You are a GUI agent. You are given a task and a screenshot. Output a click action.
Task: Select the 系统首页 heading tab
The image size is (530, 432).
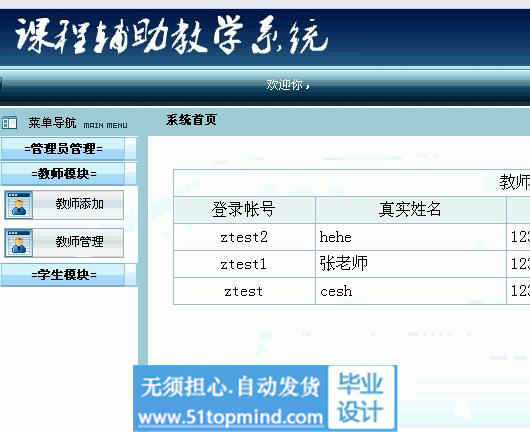(191, 120)
